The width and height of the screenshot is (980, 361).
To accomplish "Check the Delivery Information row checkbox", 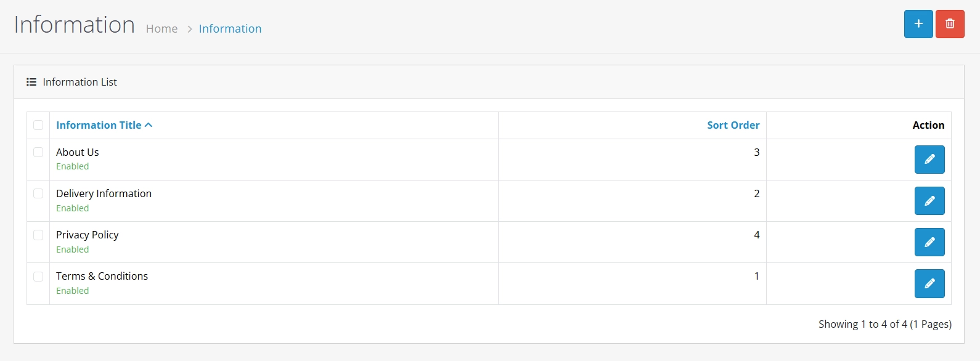I will point(38,193).
